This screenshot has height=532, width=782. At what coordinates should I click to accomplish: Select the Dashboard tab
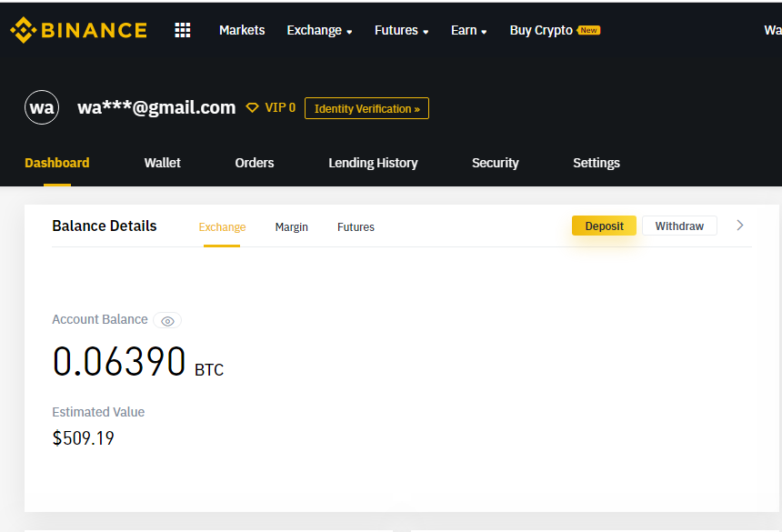coord(57,163)
